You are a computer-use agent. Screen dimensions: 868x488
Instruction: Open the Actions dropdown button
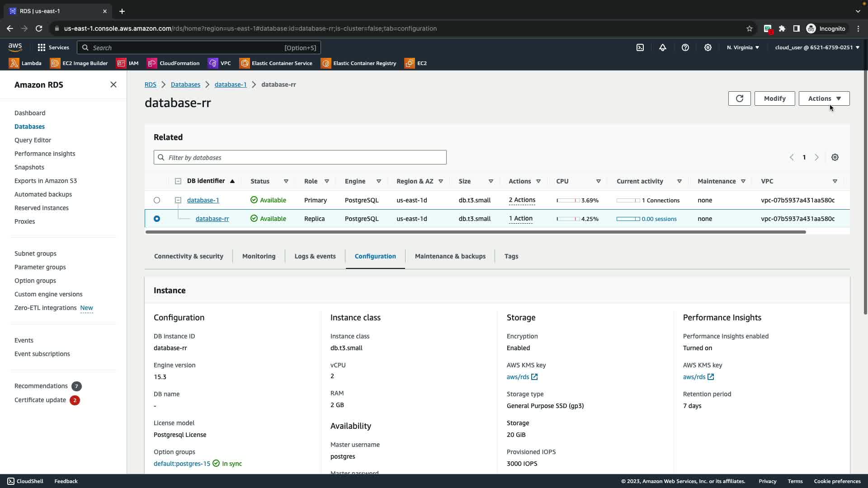(824, 99)
